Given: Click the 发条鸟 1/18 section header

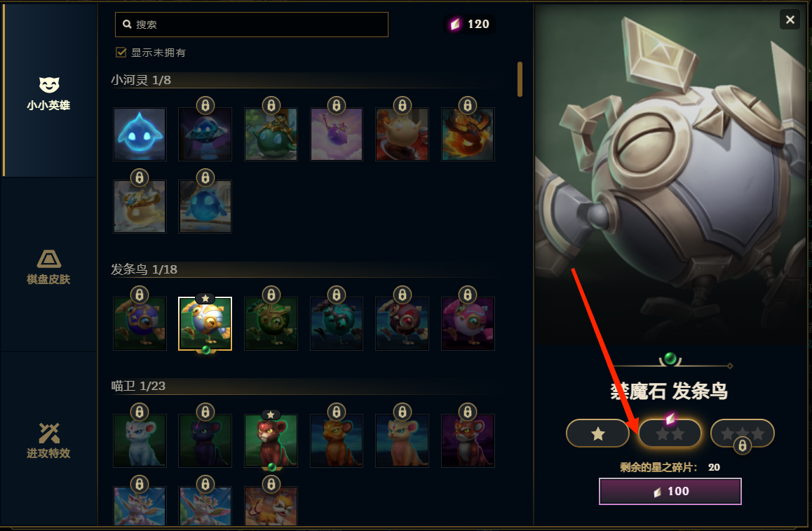Looking at the screenshot, I should point(144,269).
